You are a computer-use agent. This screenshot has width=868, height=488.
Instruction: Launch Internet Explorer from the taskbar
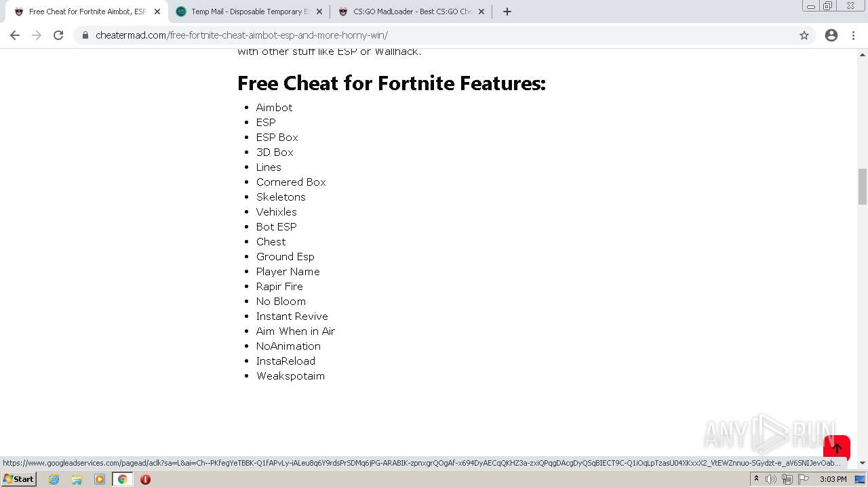54,479
